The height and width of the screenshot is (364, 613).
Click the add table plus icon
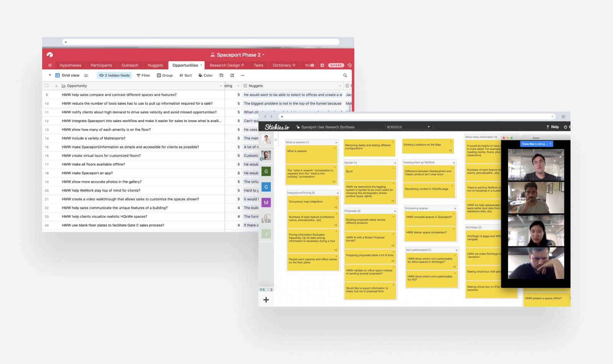[x=322, y=66]
